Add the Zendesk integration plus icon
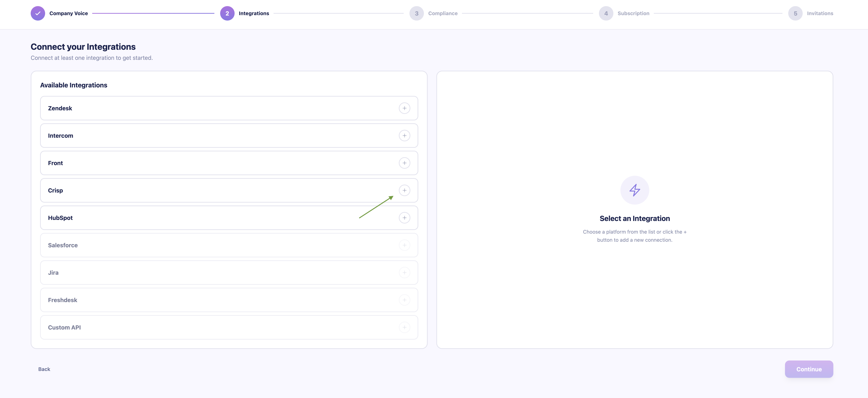The width and height of the screenshot is (868, 398). (404, 108)
